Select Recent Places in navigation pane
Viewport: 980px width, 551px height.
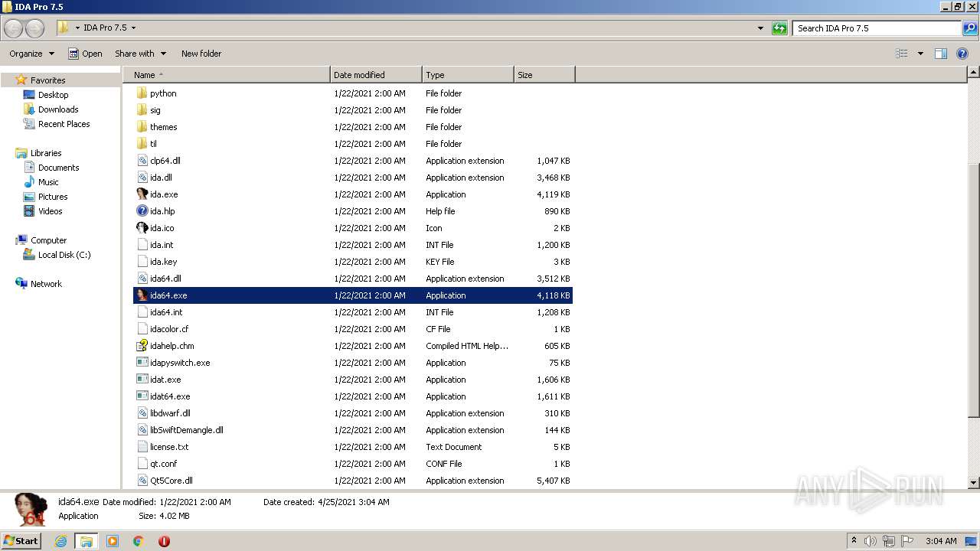(x=64, y=124)
